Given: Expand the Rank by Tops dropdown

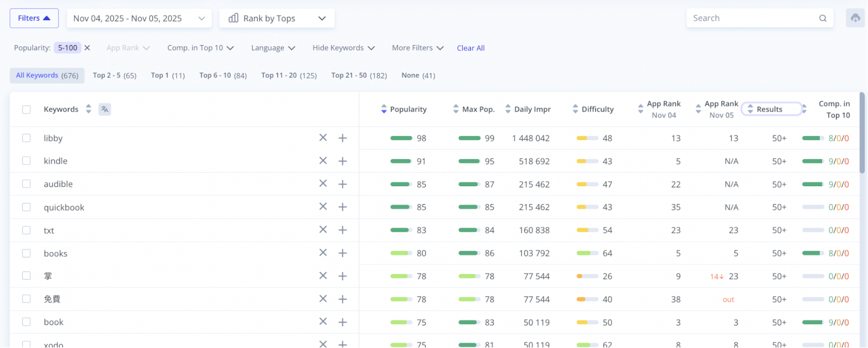Looking at the screenshot, I should 277,18.
